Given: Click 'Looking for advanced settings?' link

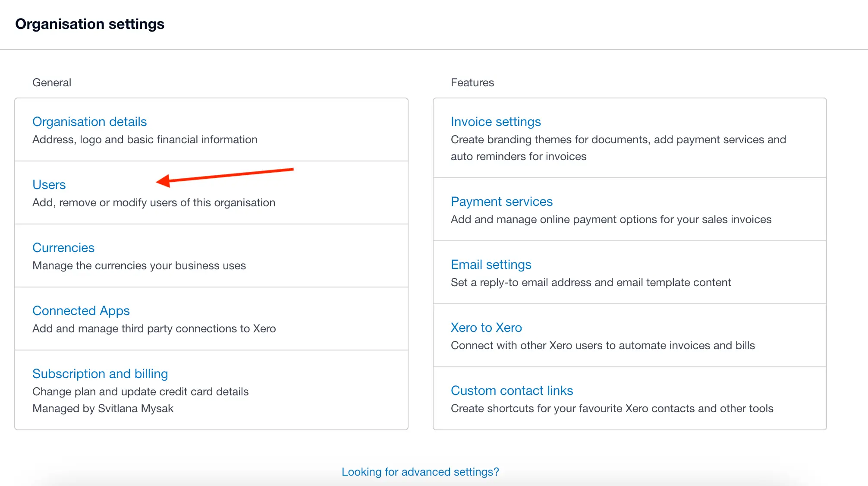Looking at the screenshot, I should click(420, 472).
